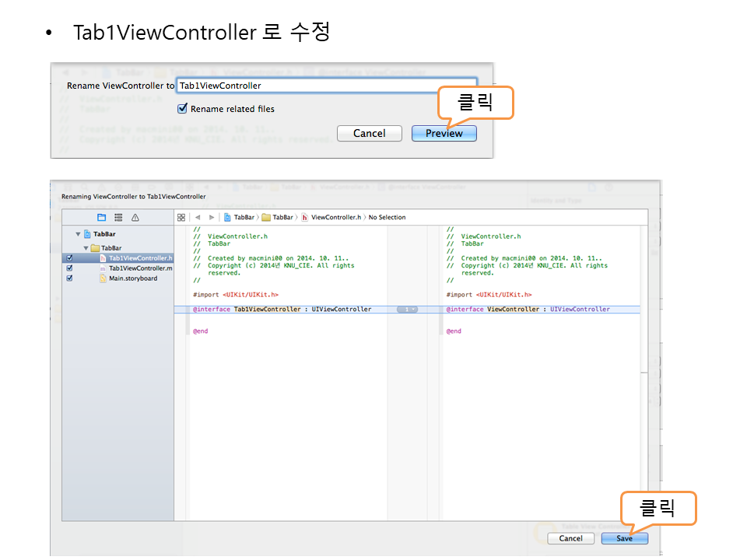This screenshot has width=747, height=560.
Task: Uncheck the Rename related files checkbox
Action: (x=183, y=109)
